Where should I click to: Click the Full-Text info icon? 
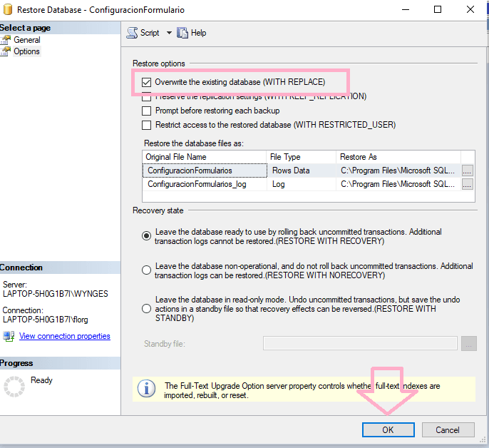pos(146,389)
